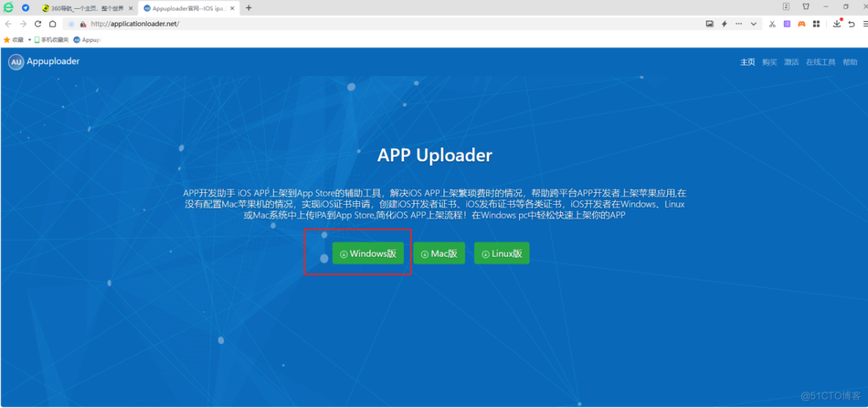
Task: Open the Appup bookmark in bookmarks bar
Action: 87,40
